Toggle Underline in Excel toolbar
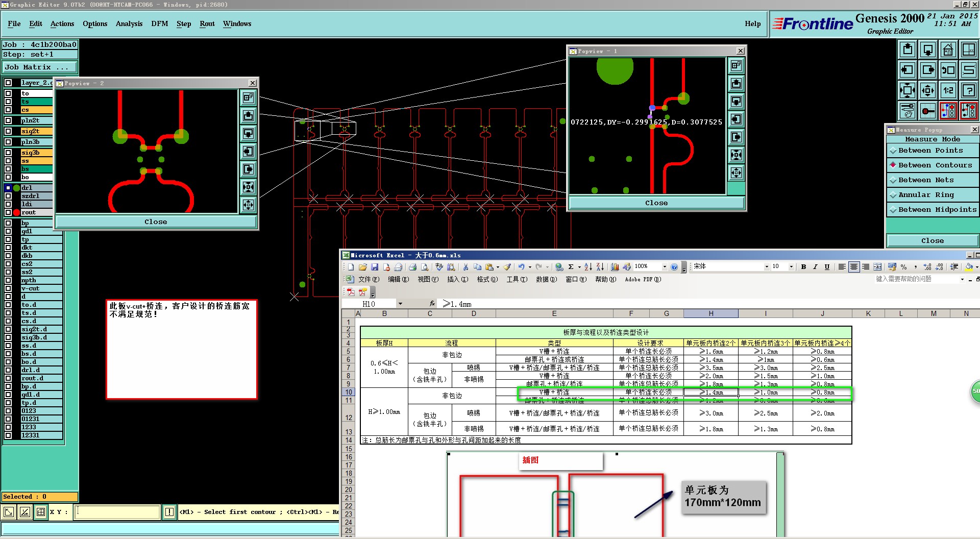Image resolution: width=980 pixels, height=539 pixels. click(827, 267)
